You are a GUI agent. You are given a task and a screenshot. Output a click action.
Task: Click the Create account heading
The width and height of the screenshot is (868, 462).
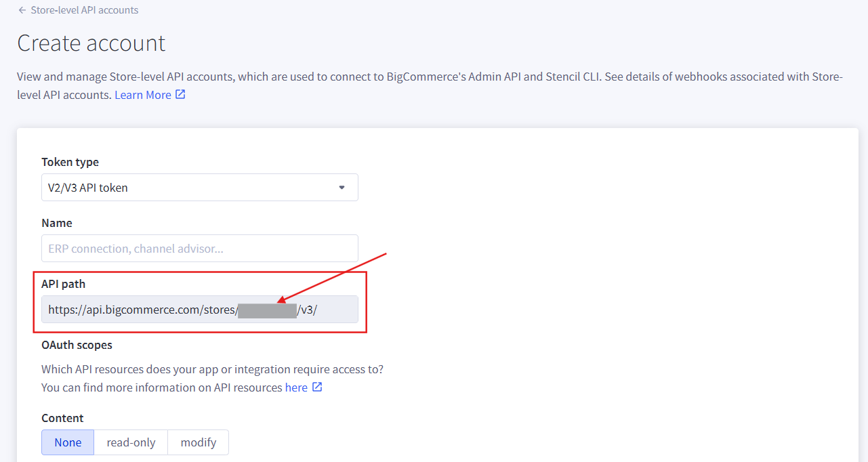pyautogui.click(x=91, y=43)
